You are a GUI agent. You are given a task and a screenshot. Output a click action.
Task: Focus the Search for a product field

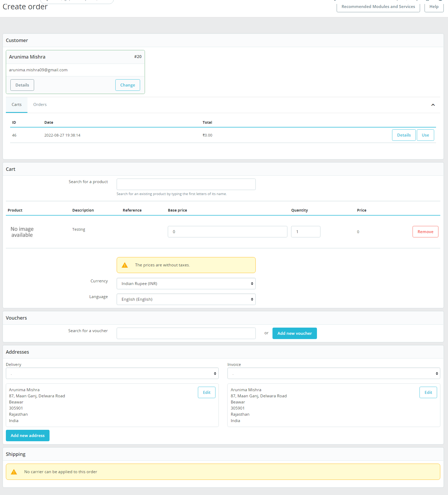186,184
